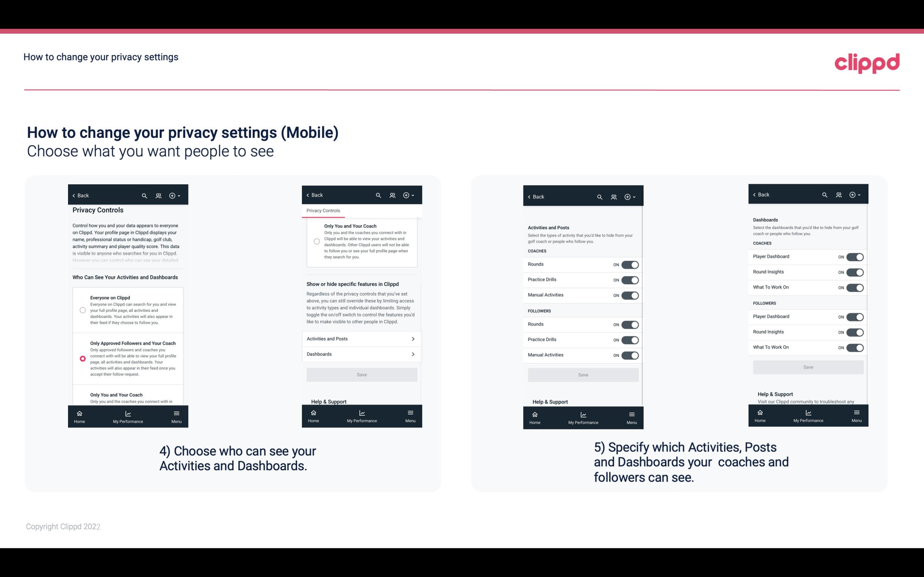
Task: Toggle Player Dashboard visibility for Followers
Action: point(855,316)
